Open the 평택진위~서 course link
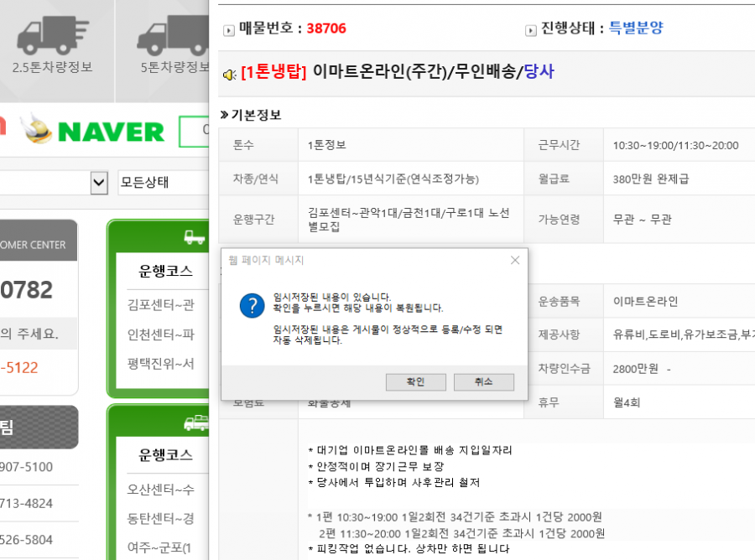755x560 pixels. click(161, 363)
